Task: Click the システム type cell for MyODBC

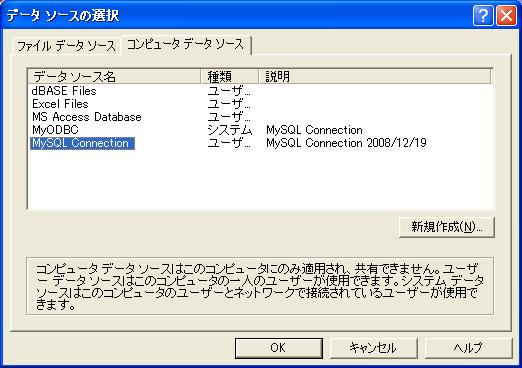Action: pos(230,130)
